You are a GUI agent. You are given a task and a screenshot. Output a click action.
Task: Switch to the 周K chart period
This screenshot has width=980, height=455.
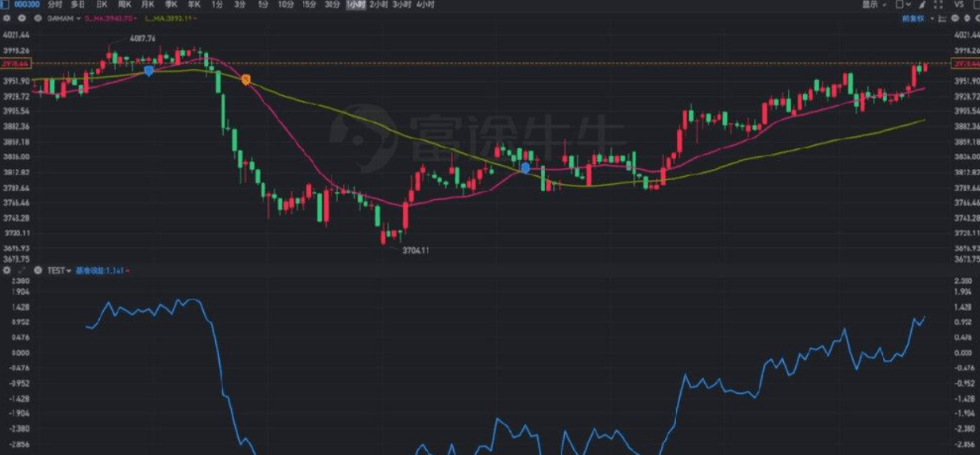(125, 5)
